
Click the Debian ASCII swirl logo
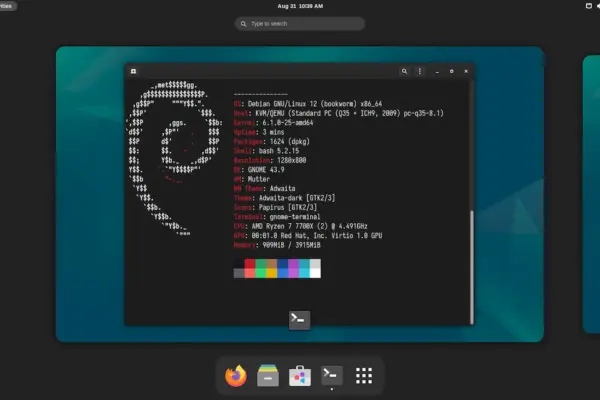click(174, 159)
